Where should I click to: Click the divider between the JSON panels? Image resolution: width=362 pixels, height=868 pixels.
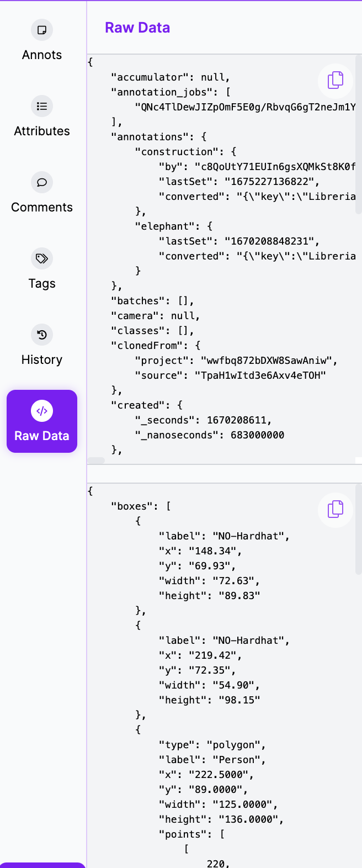coord(224,474)
